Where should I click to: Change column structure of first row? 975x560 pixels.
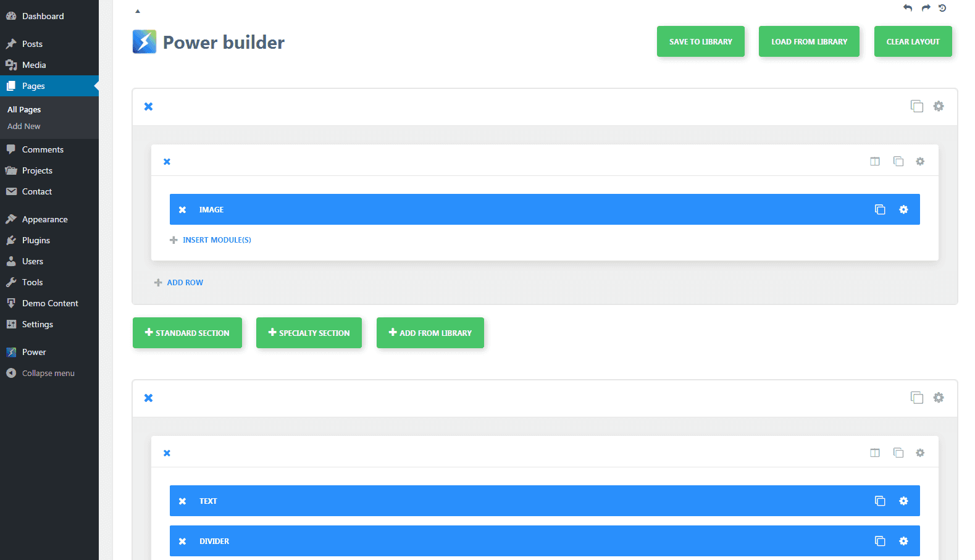[x=875, y=162]
